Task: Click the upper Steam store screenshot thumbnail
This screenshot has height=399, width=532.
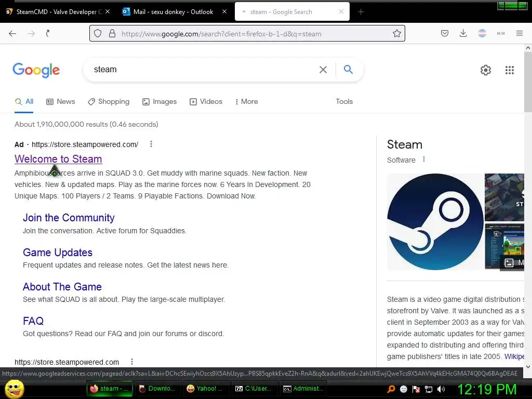Action: tap(504, 197)
